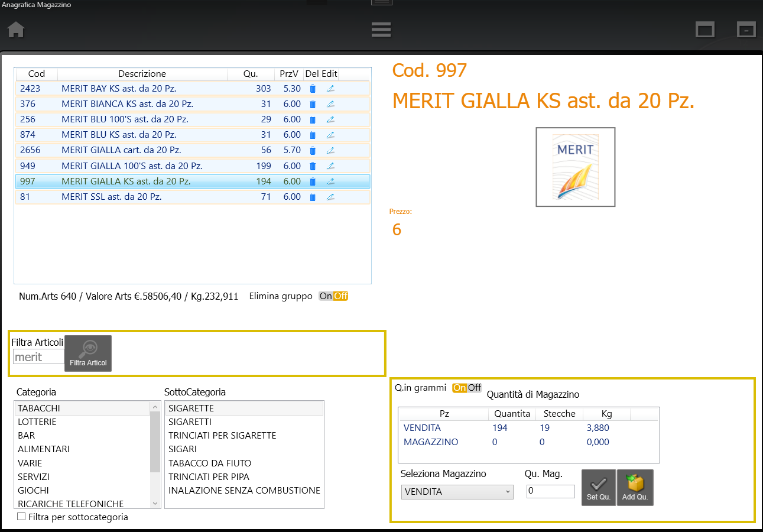Image resolution: width=763 pixels, height=532 pixels.
Task: Click the Categoria list scroll down arrow
Action: [155, 504]
